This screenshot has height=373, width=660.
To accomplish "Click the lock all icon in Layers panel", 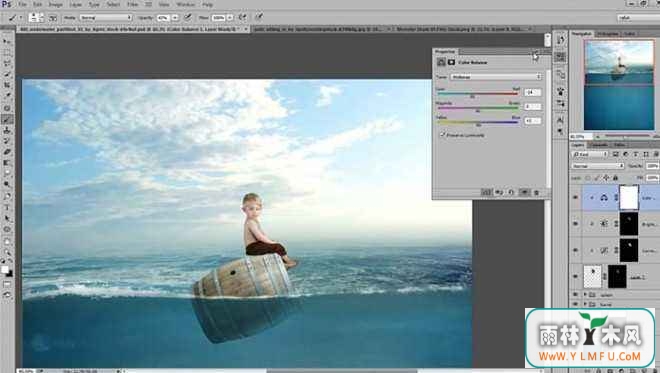I will coord(615,178).
